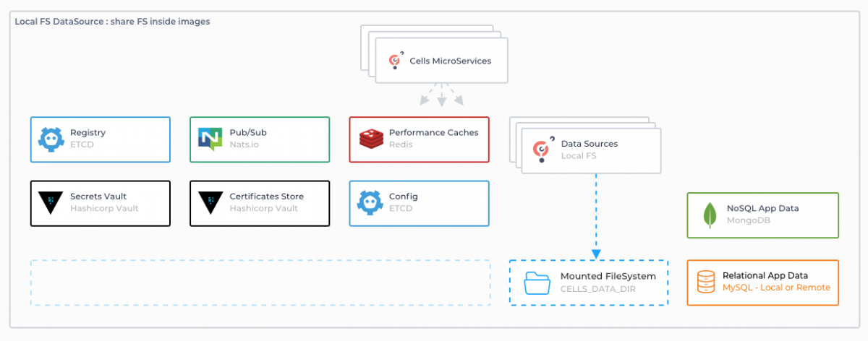The width and height of the screenshot is (868, 341).
Task: Select the Performance Caches label
Action: [434, 133]
